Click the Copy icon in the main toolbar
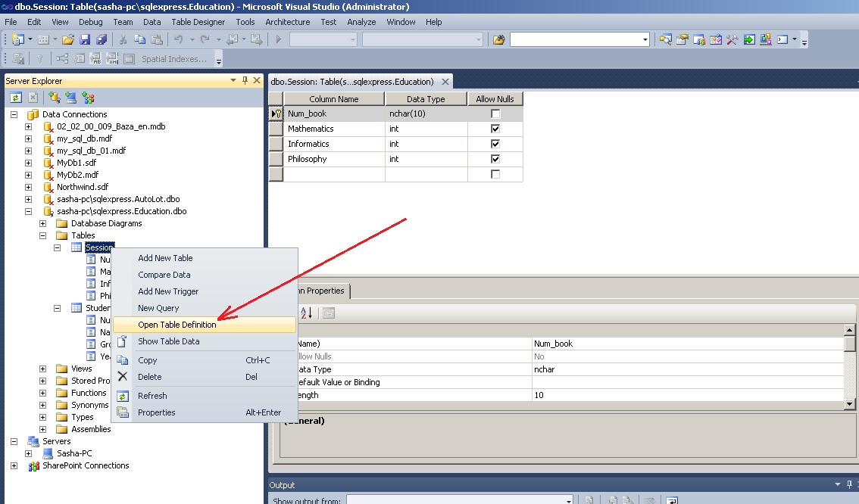Screen dimensions: 859x504 point(139,39)
